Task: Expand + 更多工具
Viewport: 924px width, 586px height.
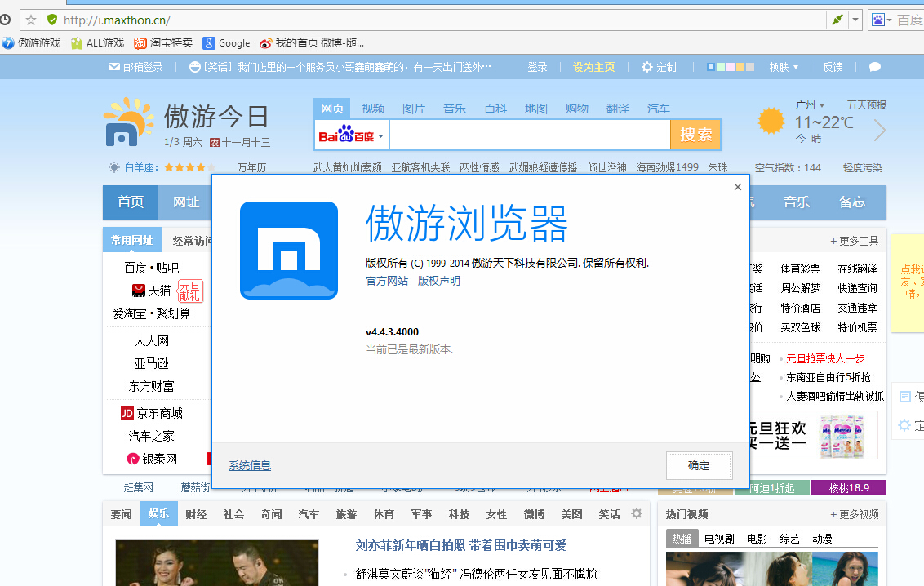Action: coord(855,241)
